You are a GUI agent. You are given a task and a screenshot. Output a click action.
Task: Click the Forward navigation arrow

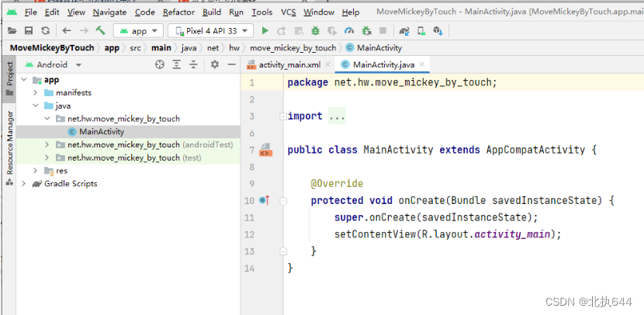point(84,30)
